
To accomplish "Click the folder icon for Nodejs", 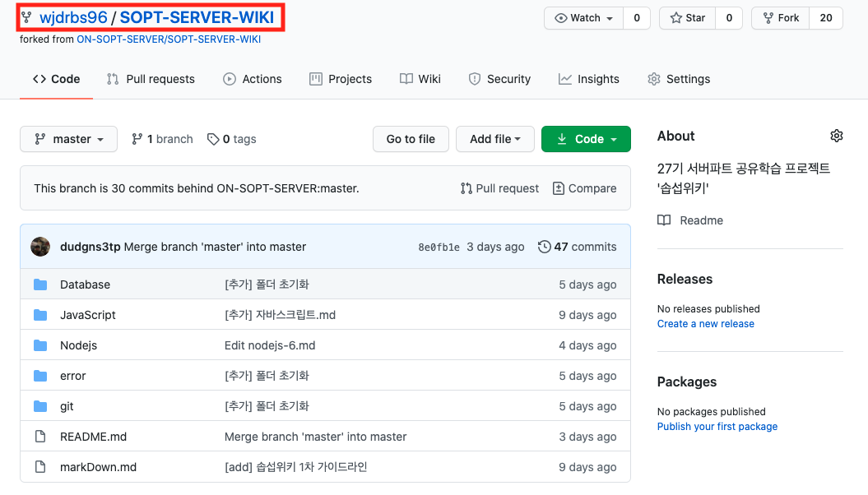I will [x=40, y=345].
